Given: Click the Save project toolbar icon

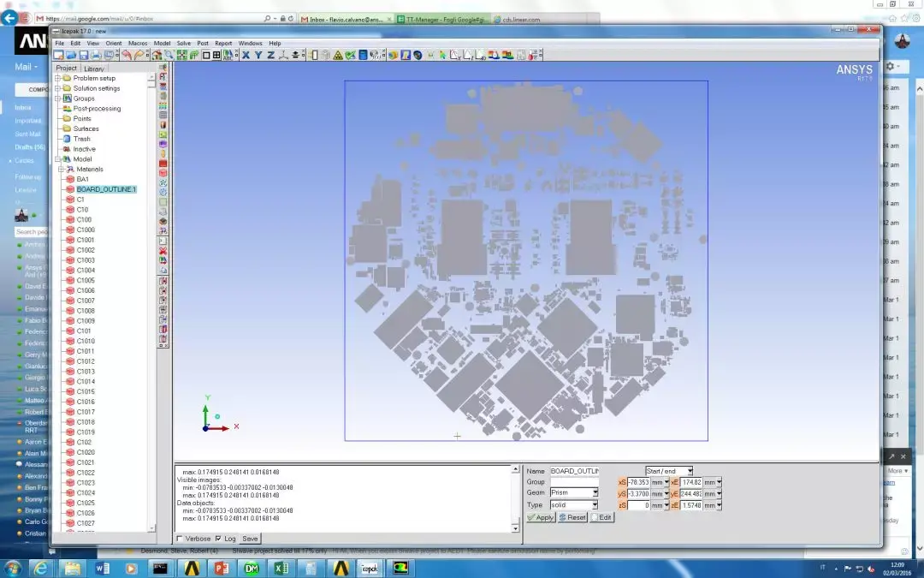Looking at the screenshot, I should point(84,55).
